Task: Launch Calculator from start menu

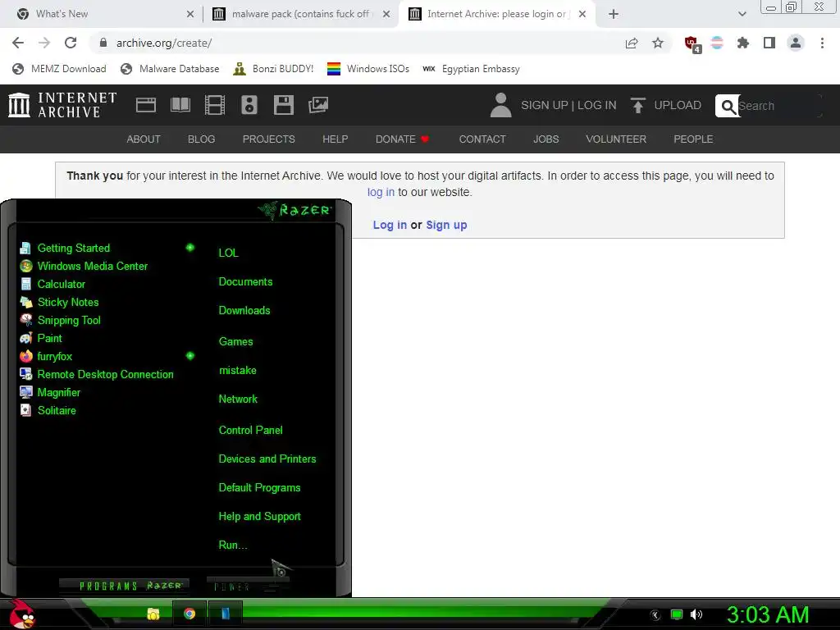Action: pyautogui.click(x=61, y=284)
